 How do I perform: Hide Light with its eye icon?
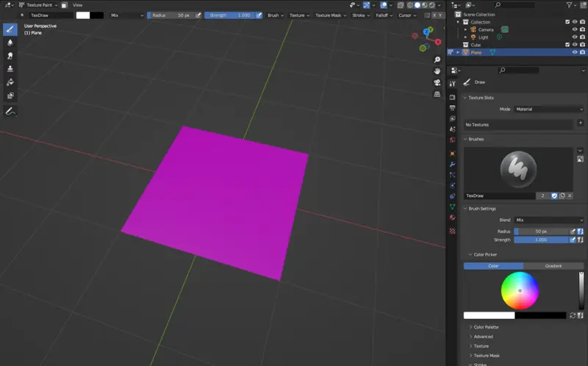coord(575,37)
